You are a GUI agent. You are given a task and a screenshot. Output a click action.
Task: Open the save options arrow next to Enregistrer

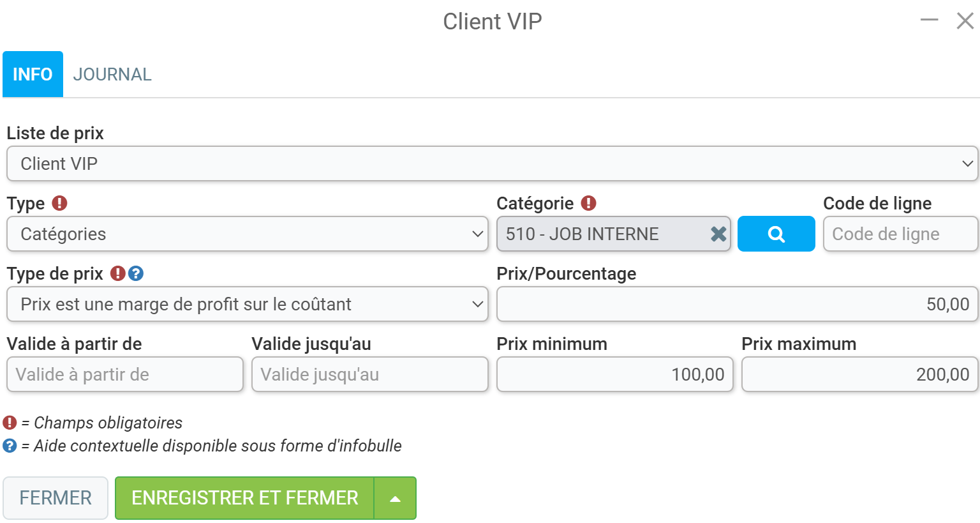click(395, 498)
